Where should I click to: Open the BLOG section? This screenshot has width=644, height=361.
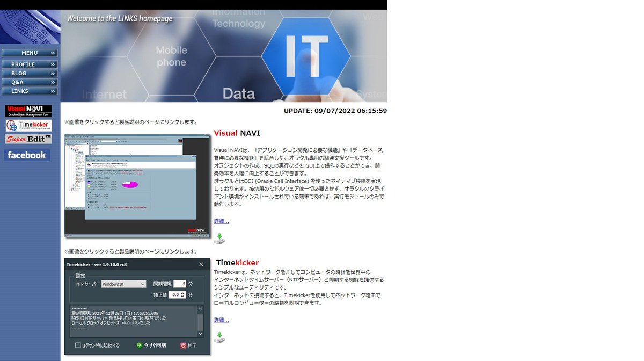click(30, 74)
